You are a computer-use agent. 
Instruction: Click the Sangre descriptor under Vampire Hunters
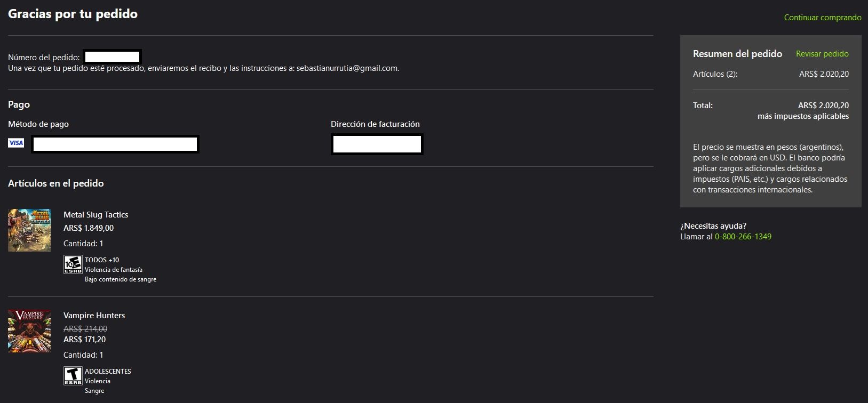(x=94, y=391)
